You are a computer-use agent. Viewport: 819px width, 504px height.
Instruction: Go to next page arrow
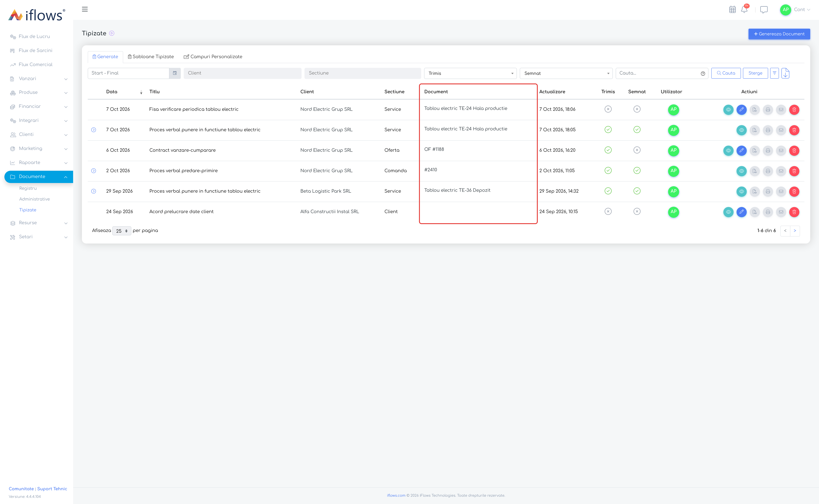(x=795, y=231)
